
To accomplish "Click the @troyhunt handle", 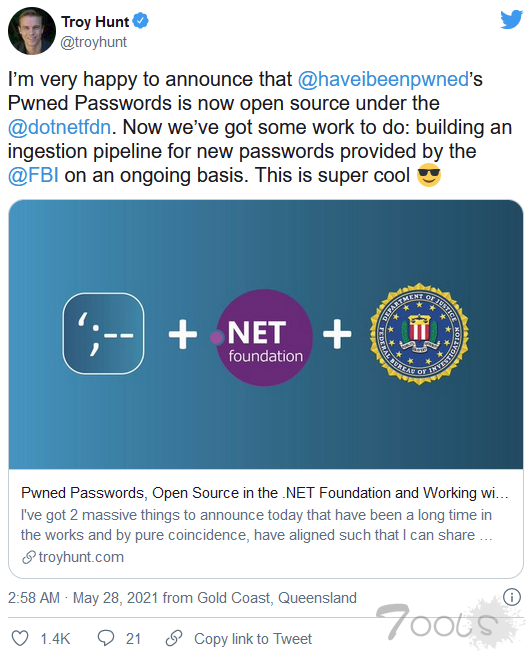I will pyautogui.click(x=94, y=42).
